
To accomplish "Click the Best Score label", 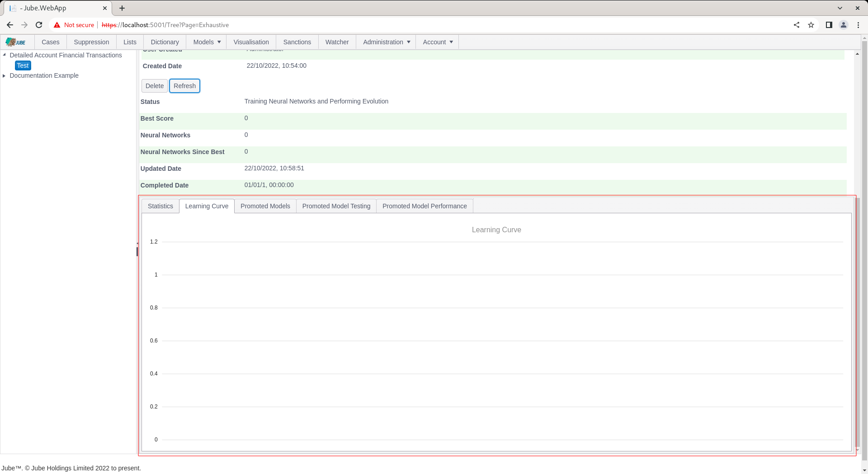I will pyautogui.click(x=157, y=118).
